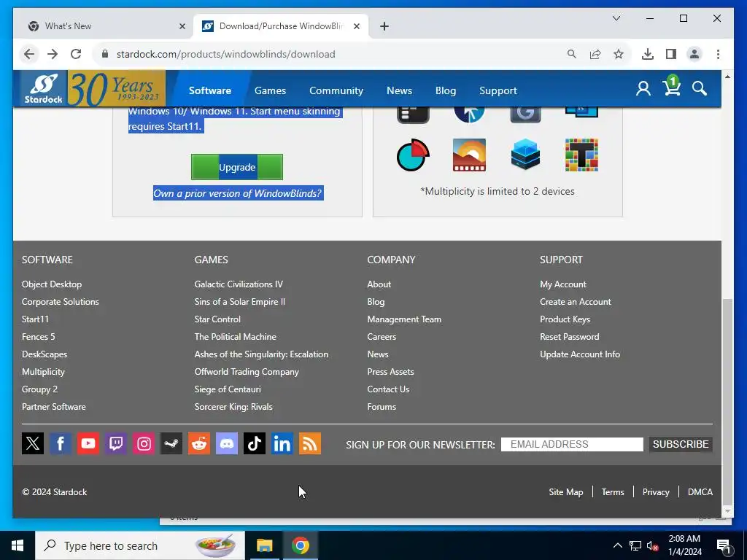Bookmark this page with the star icon
This screenshot has width=747, height=560.
click(619, 54)
